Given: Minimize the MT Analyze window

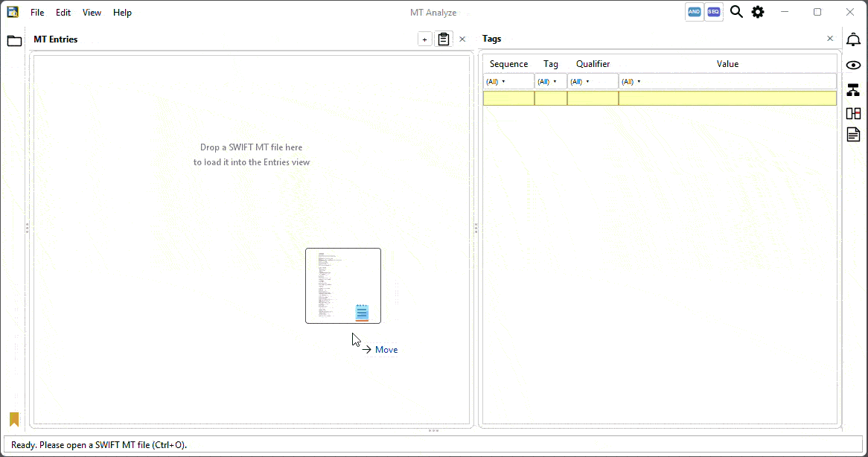Looking at the screenshot, I should pyautogui.click(x=785, y=12).
